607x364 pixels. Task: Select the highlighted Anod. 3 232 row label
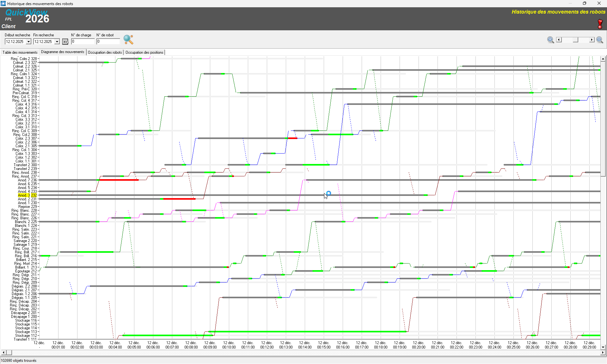[x=27, y=195]
